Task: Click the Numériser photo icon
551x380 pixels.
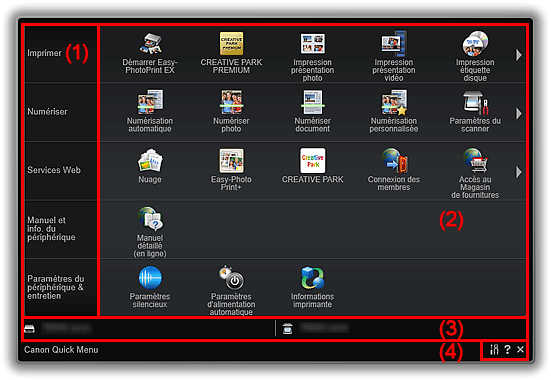Action: point(231,102)
